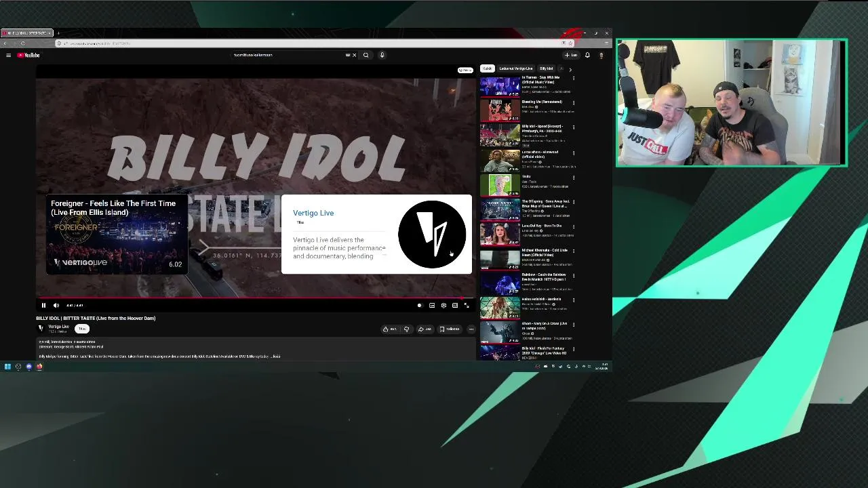Viewport: 868px width, 488px height.
Task: Expand the video description with ...lisää
Action: pyautogui.click(x=275, y=356)
